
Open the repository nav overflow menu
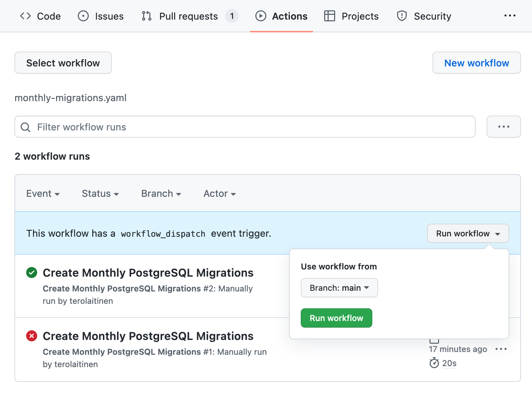point(510,15)
